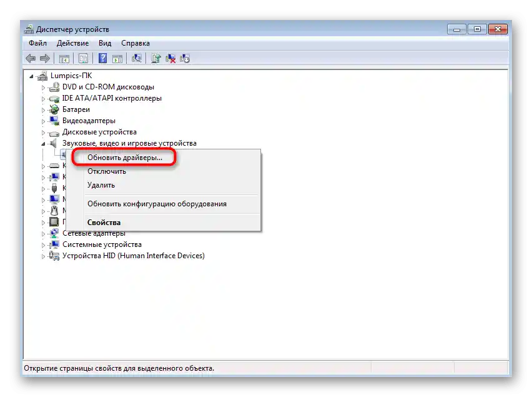Click the Lumpics-ПК computer icon

click(42, 76)
